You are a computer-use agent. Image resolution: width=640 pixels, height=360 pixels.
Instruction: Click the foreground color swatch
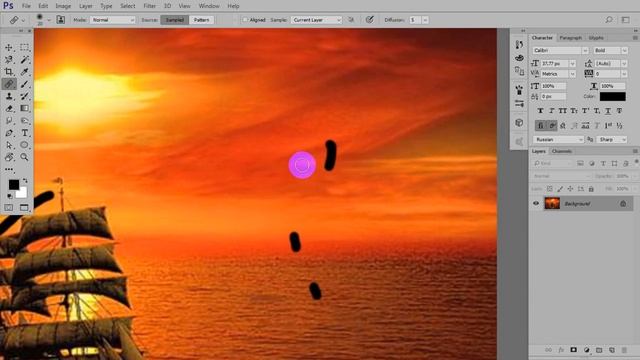pos(13,184)
